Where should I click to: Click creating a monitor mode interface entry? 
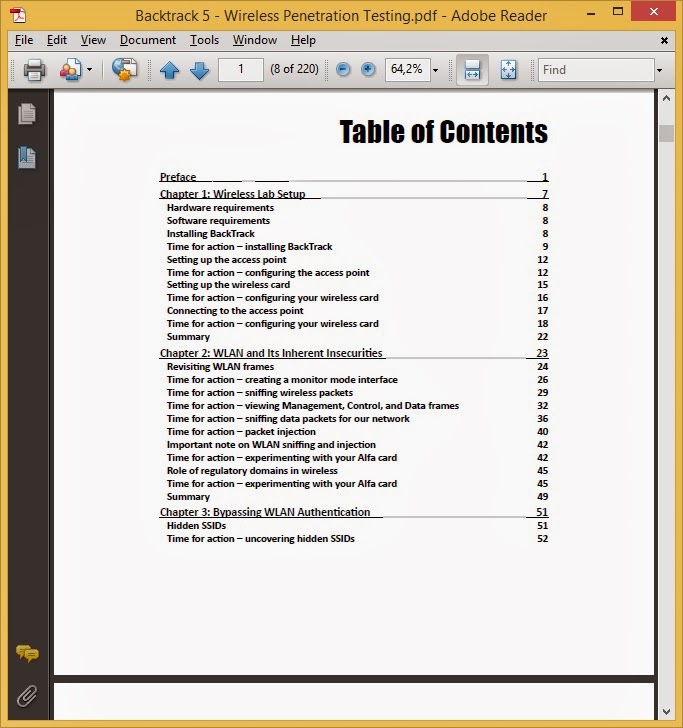(x=282, y=379)
